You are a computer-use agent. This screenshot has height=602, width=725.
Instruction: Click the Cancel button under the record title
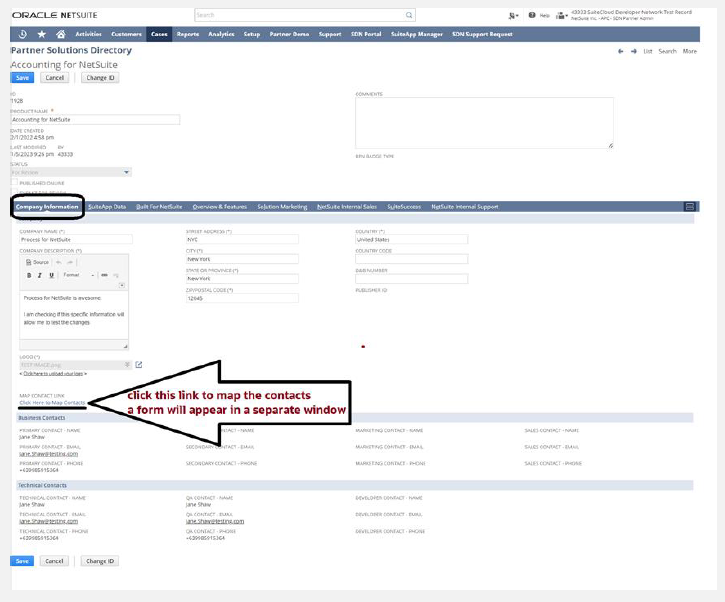(x=55, y=78)
